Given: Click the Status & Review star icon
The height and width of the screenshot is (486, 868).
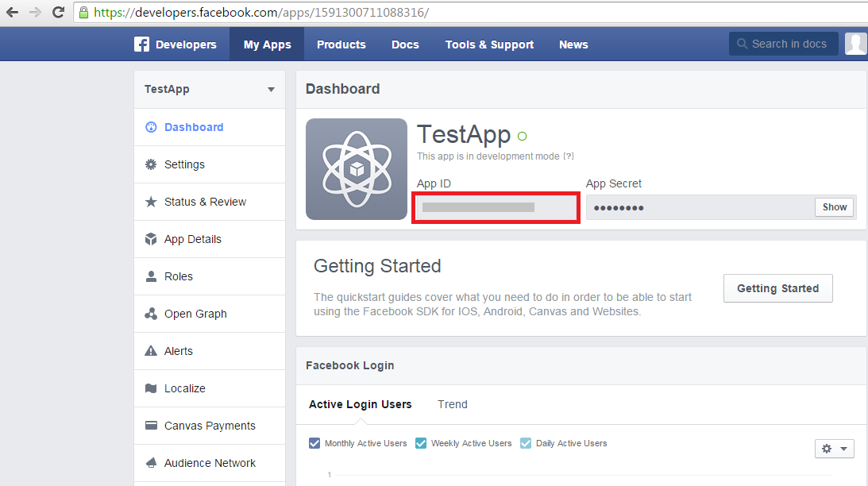Looking at the screenshot, I should pos(151,202).
